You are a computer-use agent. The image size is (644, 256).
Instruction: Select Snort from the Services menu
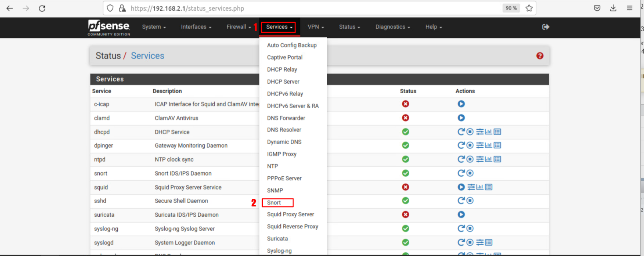274,203
